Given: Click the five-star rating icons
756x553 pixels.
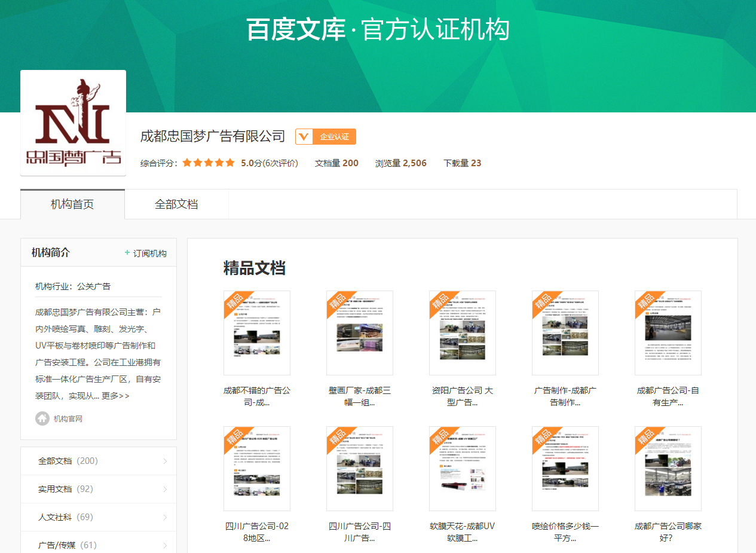Looking at the screenshot, I should (209, 163).
